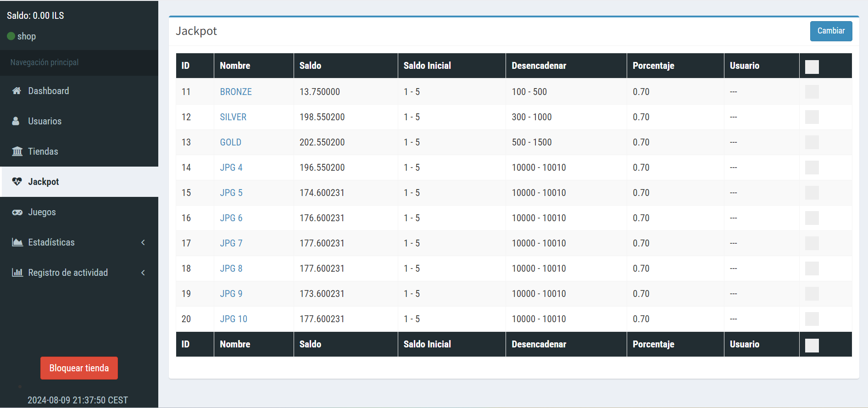Click the Jackpot panel heading
Screen dimensions: 868x408
[196, 31]
